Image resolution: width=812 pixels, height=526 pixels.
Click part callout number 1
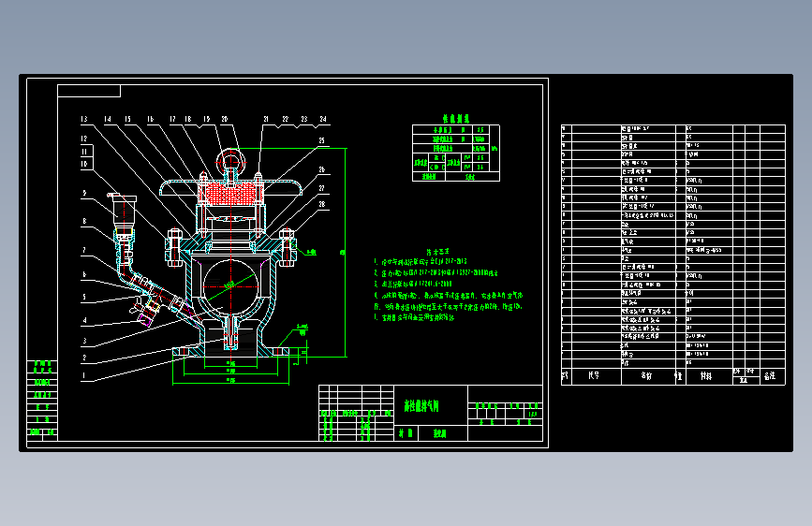click(84, 375)
